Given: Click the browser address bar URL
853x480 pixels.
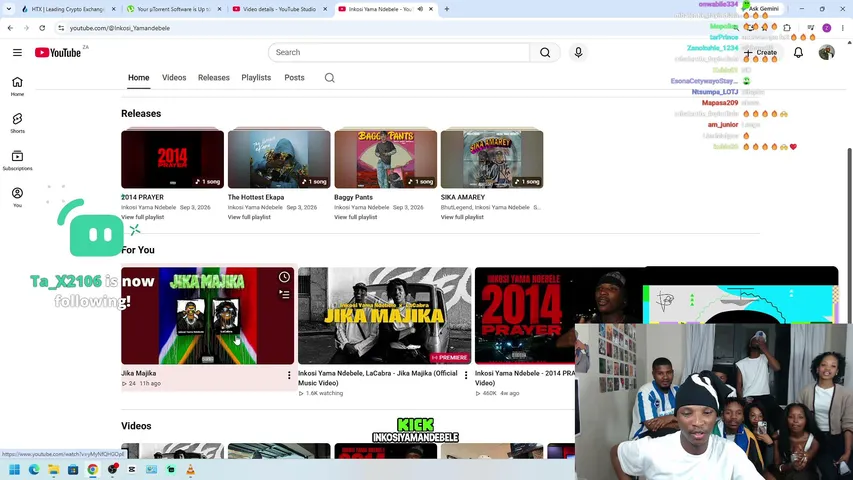Looking at the screenshot, I should pos(120,28).
